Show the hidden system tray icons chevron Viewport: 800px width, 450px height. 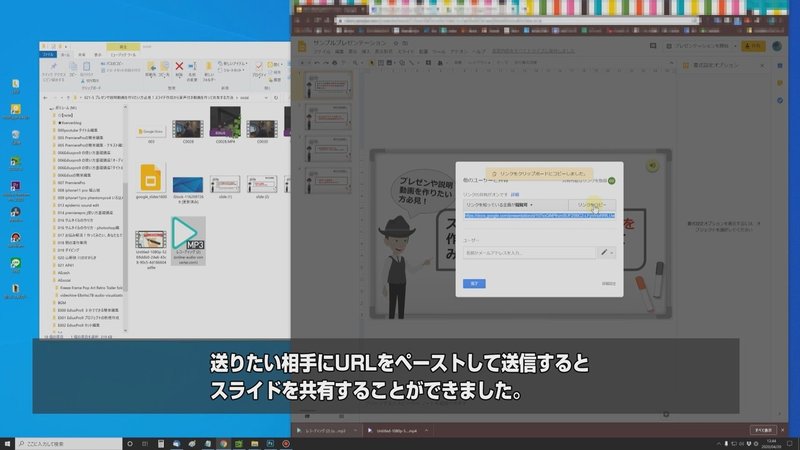click(718, 444)
